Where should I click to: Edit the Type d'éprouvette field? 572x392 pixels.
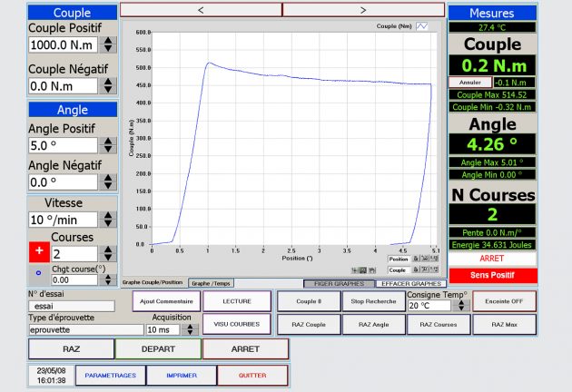[x=86, y=329]
